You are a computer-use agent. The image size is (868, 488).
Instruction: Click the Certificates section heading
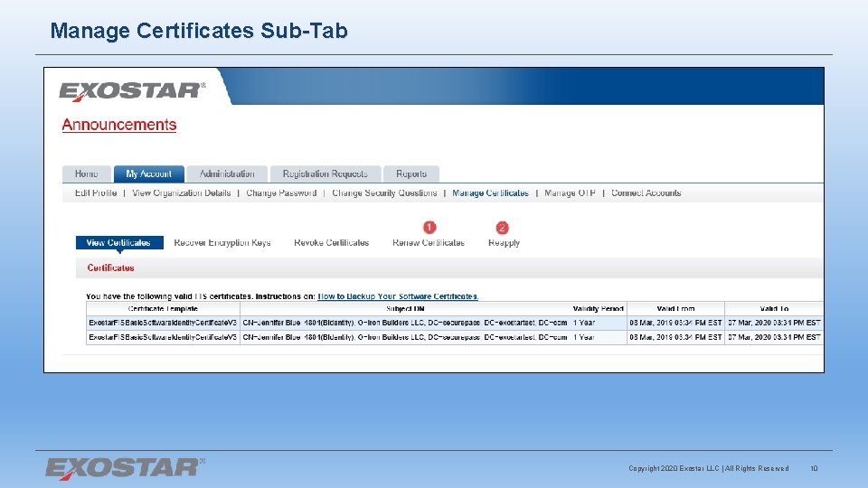(x=110, y=267)
